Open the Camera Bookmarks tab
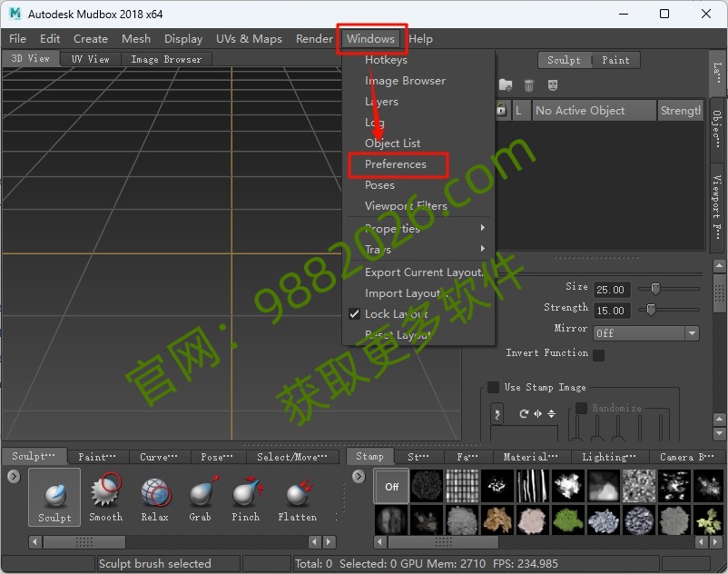 (x=686, y=457)
